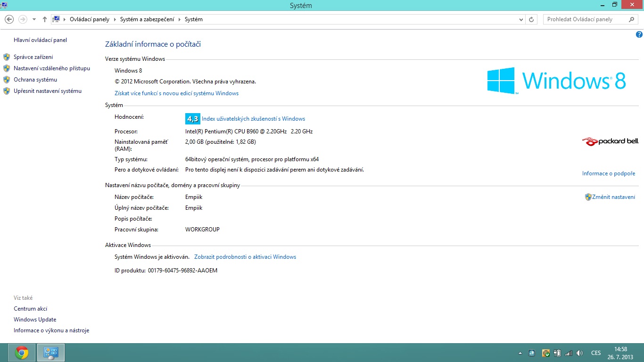Expand the chevron before Ovládací panely
The image size is (644, 362).
[x=65, y=19]
